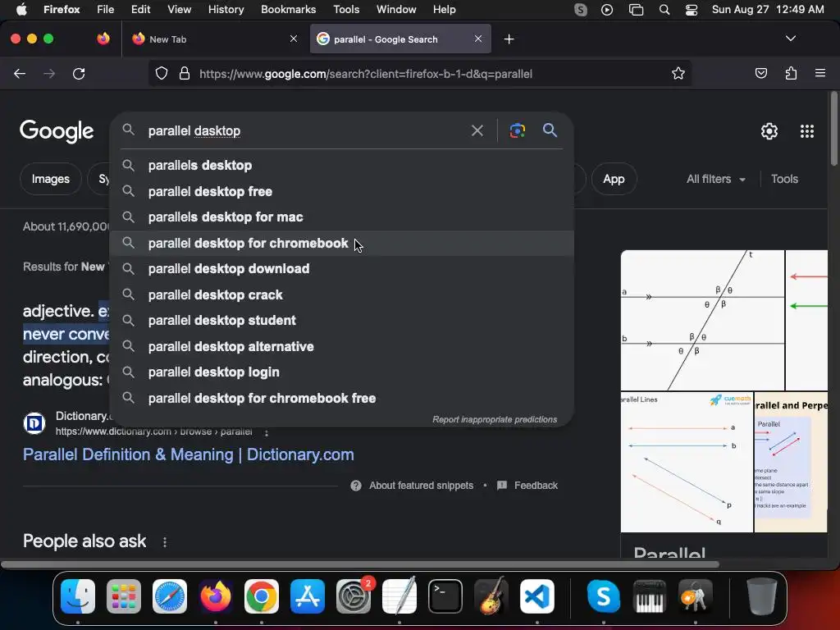
Task: Open the Save to Pocket icon
Action: click(x=760, y=74)
